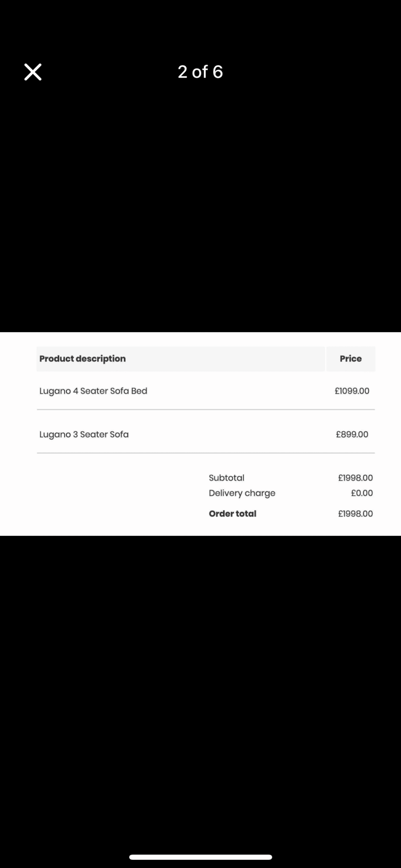Screen dimensions: 401x868
Task: Click the divider line under the Sofa Bed row
Action: click(x=206, y=409)
